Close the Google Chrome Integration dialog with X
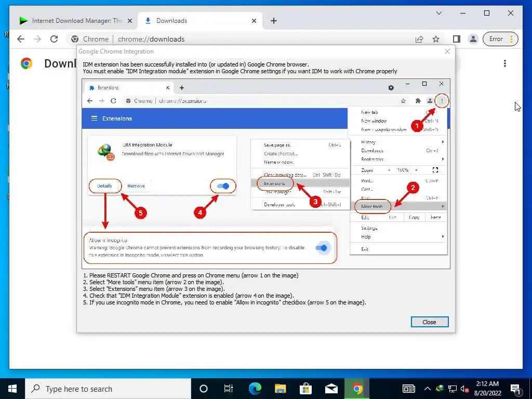Screen dimensions: 532x399 click(447, 51)
